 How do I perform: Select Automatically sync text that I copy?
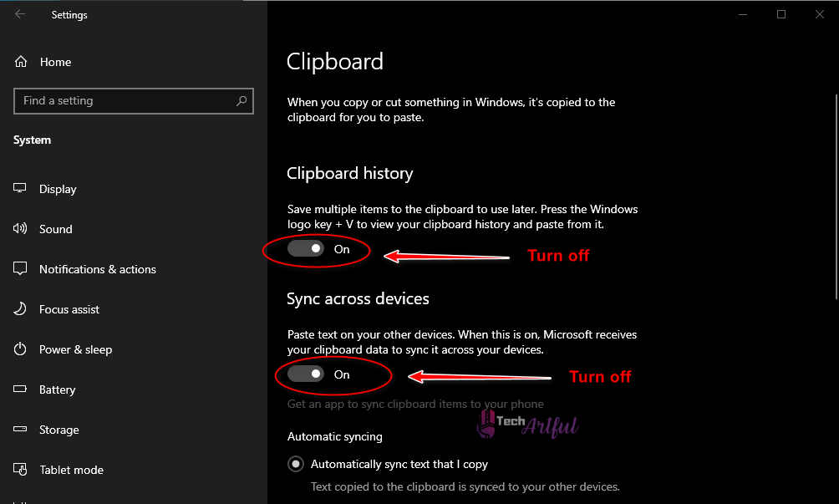pos(295,464)
